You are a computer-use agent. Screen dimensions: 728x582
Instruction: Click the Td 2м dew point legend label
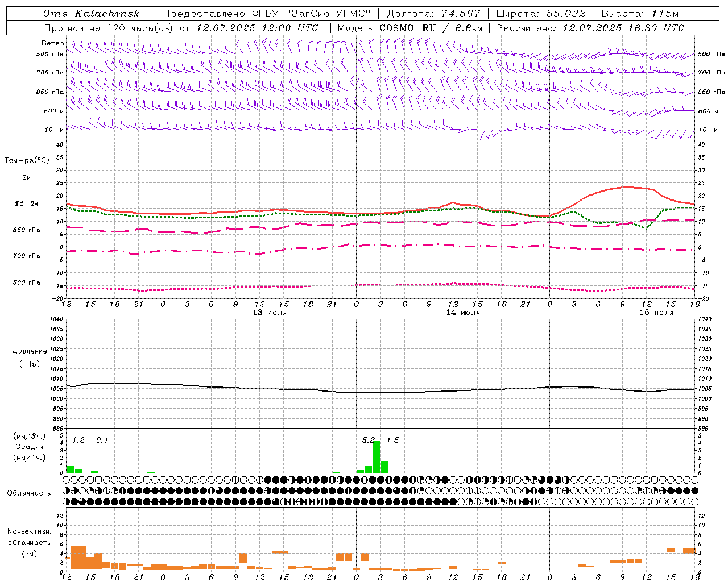pos(27,203)
